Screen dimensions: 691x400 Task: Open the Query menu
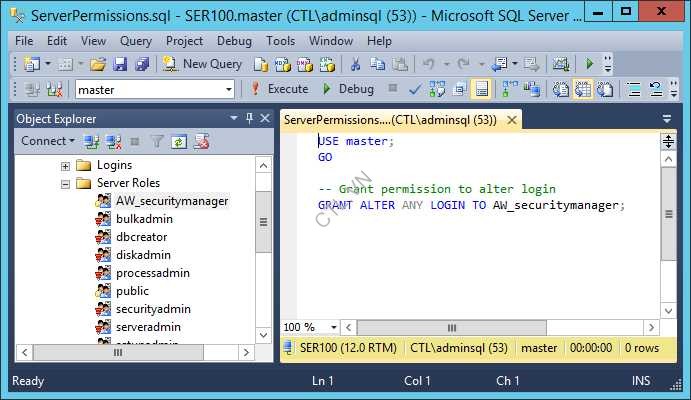[136, 41]
